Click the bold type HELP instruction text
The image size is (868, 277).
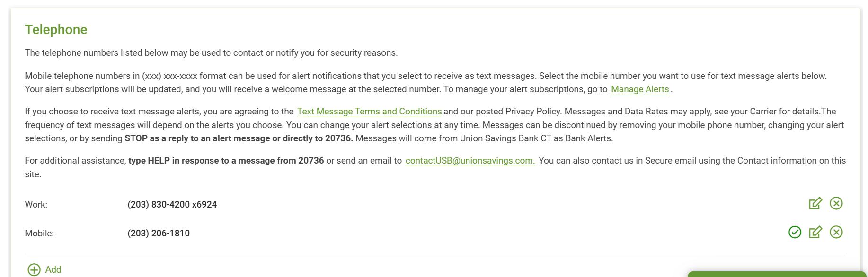coord(226,161)
